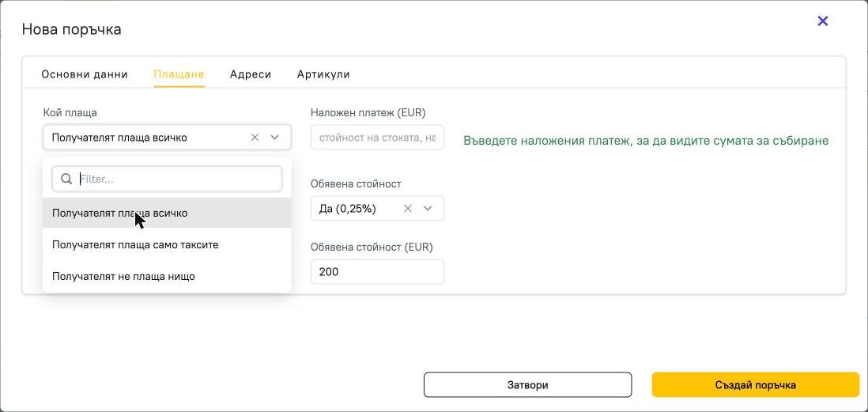Click the Да (0,25%) selected value

348,209
